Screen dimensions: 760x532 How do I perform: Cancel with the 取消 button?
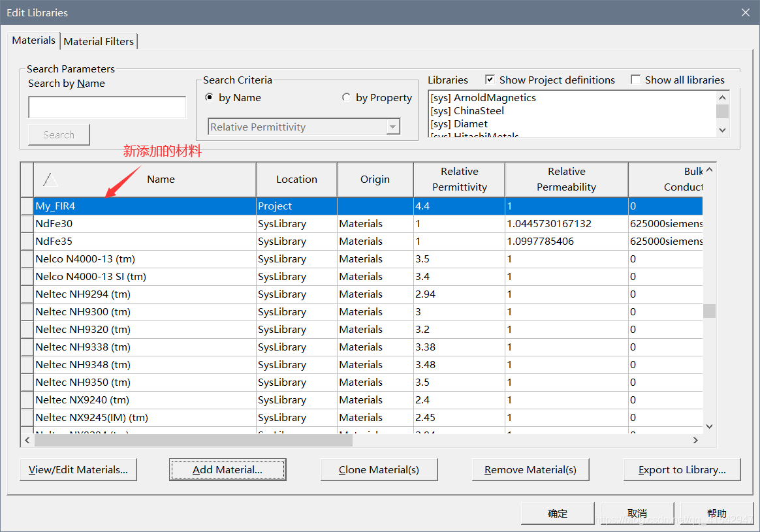tap(637, 514)
